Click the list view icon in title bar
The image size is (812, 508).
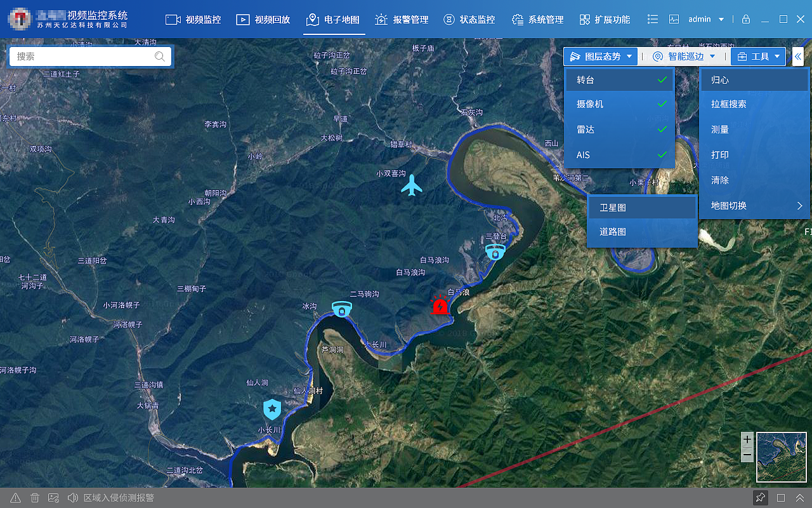click(653, 20)
